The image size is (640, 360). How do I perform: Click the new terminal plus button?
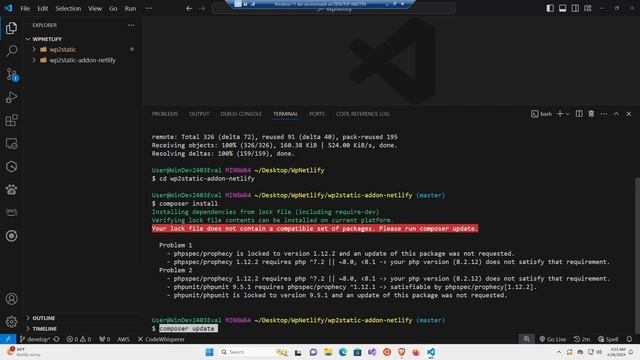(560, 114)
